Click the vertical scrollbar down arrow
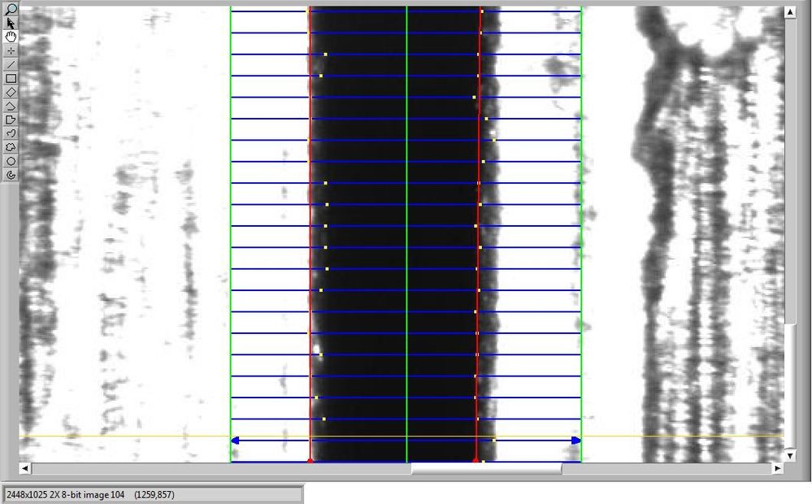 (790, 455)
